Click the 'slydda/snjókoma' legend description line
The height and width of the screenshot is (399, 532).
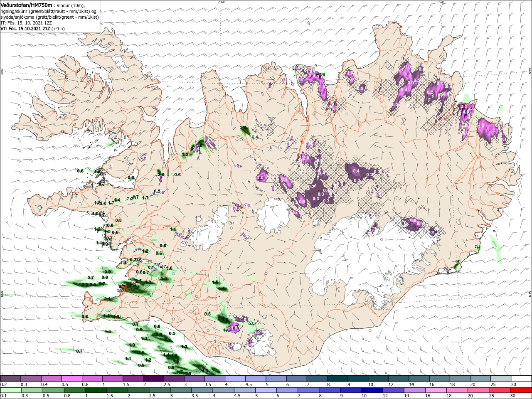point(50,17)
